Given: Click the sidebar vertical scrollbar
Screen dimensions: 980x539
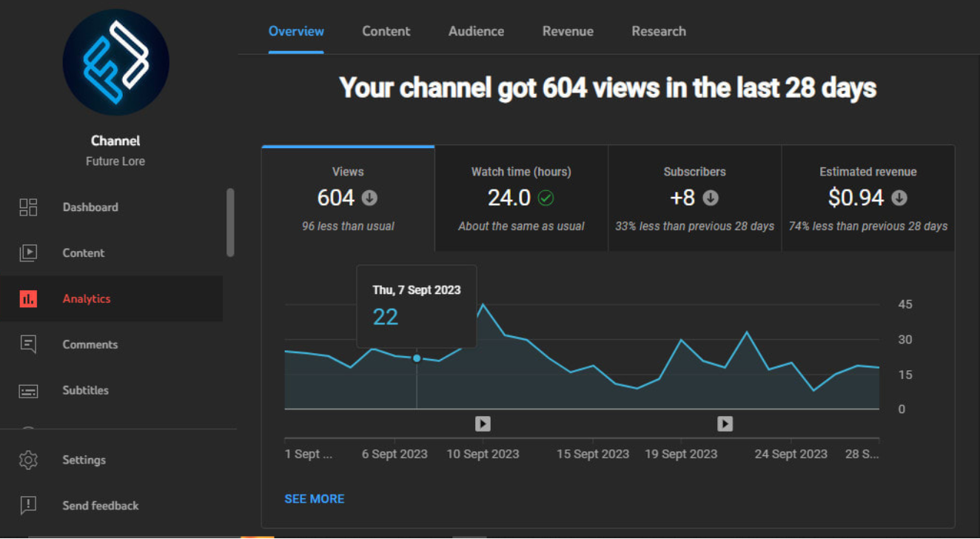Looking at the screenshot, I should tap(230, 222).
